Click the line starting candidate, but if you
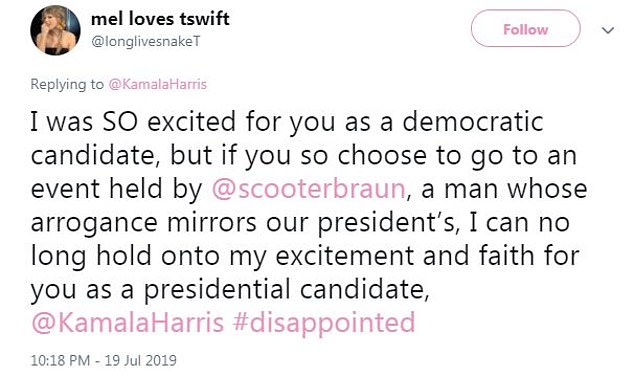Image resolution: width=634 pixels, height=376 pixels. [x=304, y=156]
